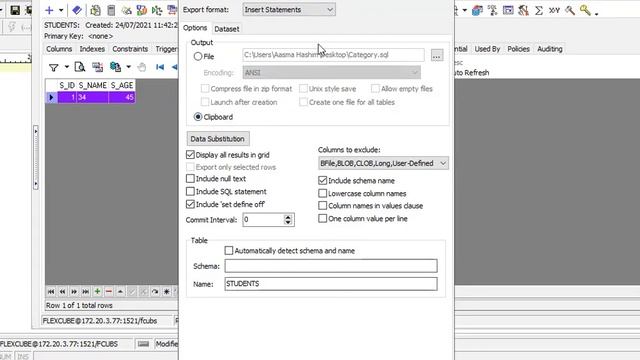Click the yellow key icon in right toolbar

click(x=585, y=10)
